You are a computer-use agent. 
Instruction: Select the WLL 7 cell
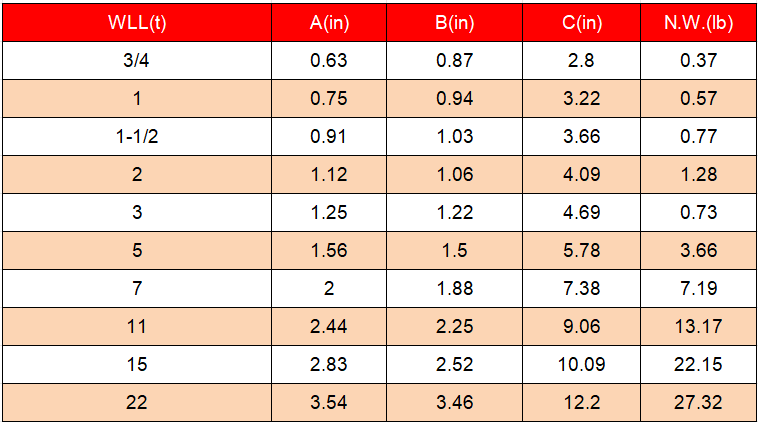[x=137, y=289]
